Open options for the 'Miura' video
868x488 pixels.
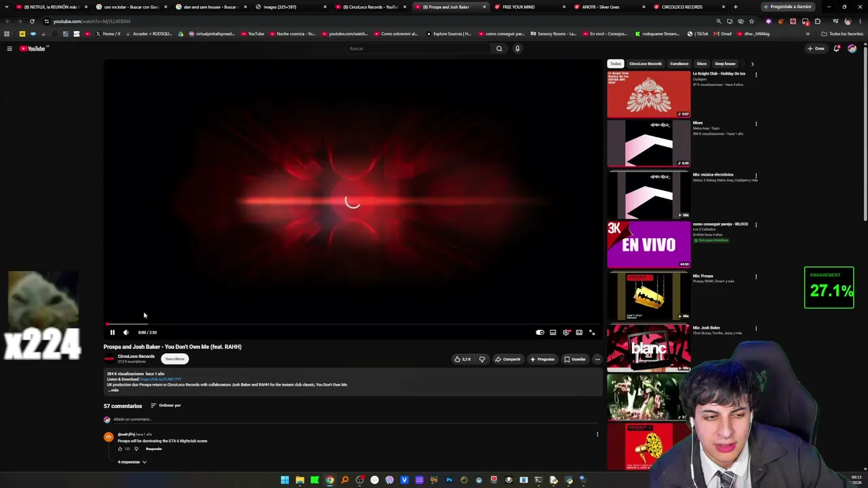point(756,124)
